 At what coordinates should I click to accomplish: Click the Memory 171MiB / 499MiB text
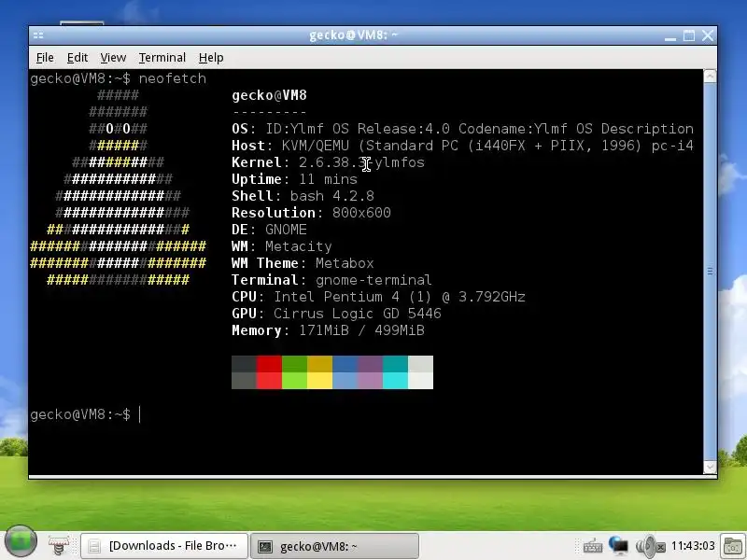point(328,330)
